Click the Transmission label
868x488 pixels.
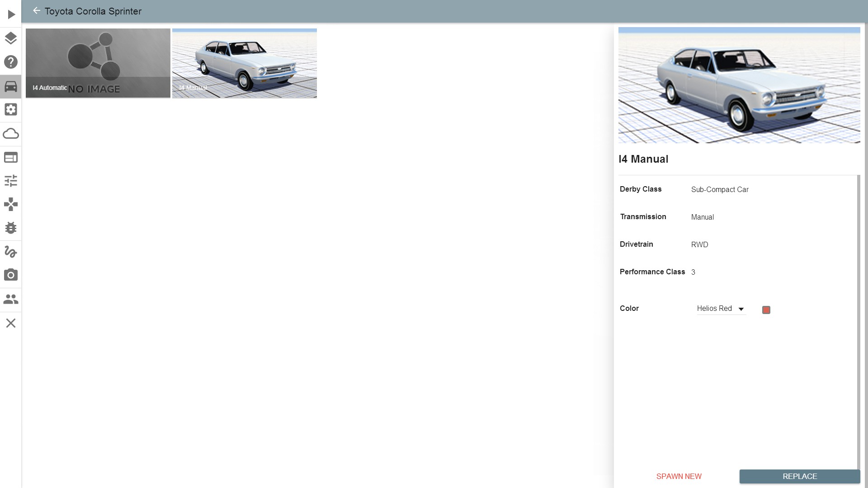(643, 217)
